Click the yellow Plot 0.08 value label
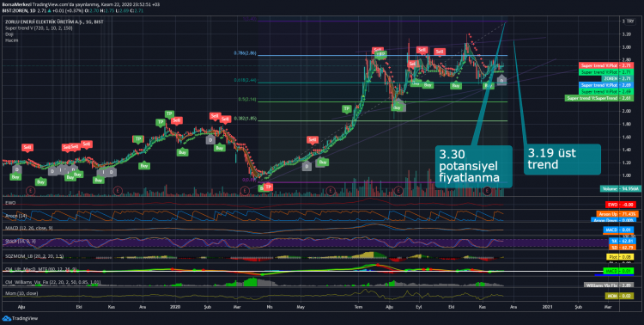 (x=620, y=257)
